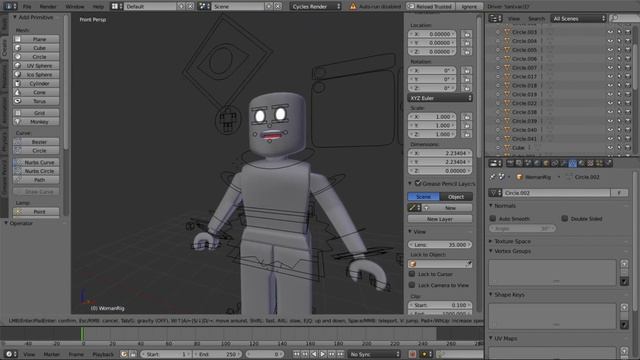Open the Render properties tab icon
Image resolution: width=640 pixels, height=360 pixels.
pyautogui.click(x=510, y=163)
